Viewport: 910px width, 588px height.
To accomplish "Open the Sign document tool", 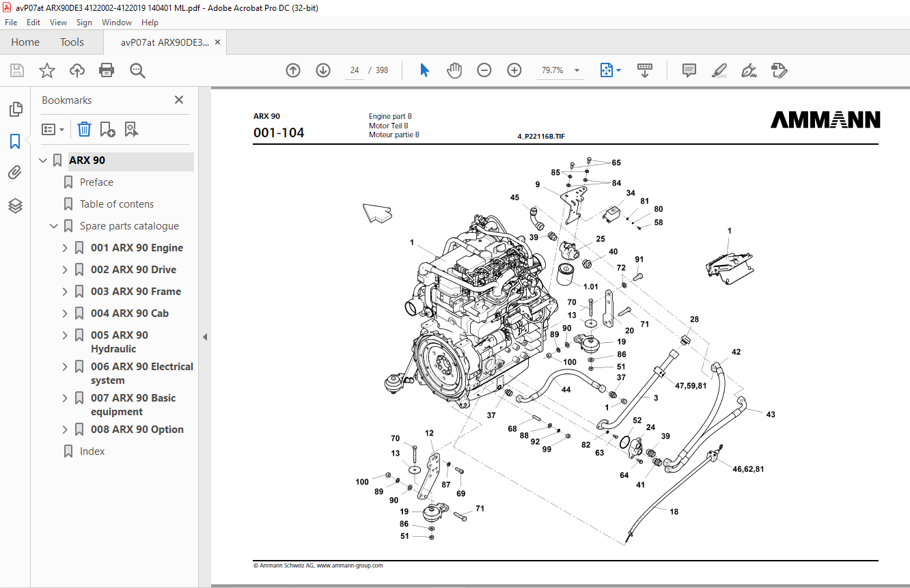I will coord(749,70).
